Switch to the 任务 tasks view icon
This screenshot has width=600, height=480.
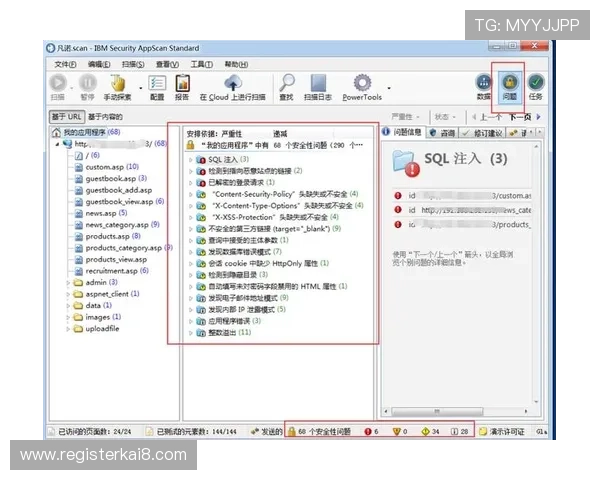[x=536, y=82]
